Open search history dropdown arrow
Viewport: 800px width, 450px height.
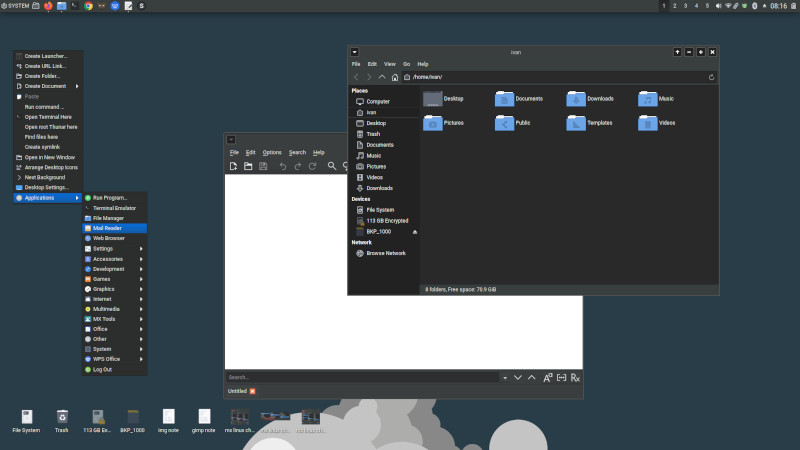(x=505, y=378)
